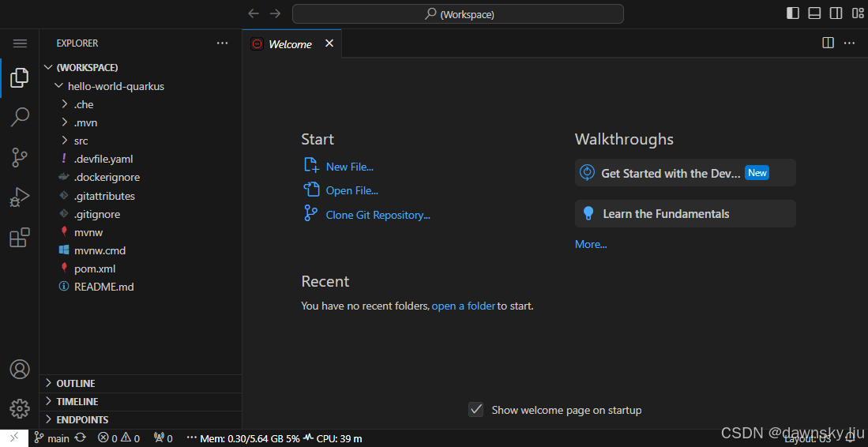Click the Synchronize Changes icon
This screenshot has height=447, width=868.
point(81,438)
